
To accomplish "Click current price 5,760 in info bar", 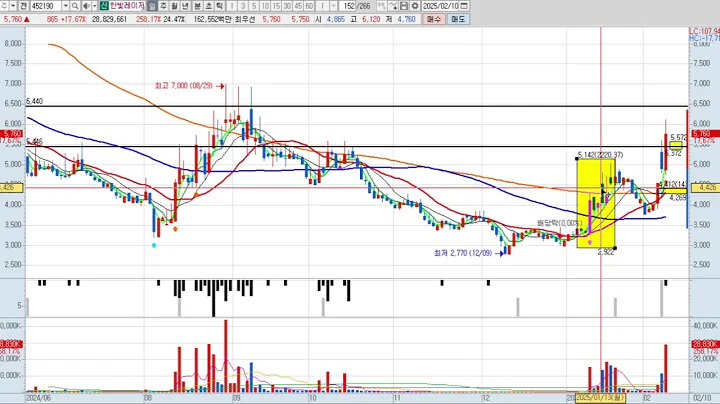I will [x=13, y=19].
